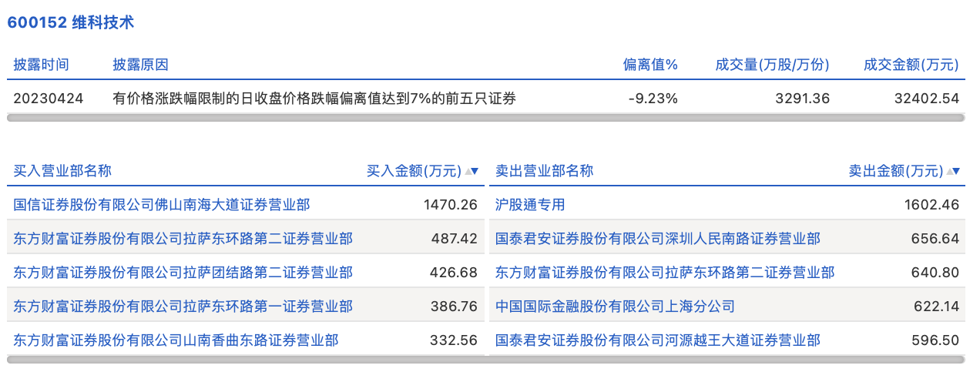The height and width of the screenshot is (382, 980).
Task: Open 东方财富山南香曲东路证券营业部 link
Action: 176,340
